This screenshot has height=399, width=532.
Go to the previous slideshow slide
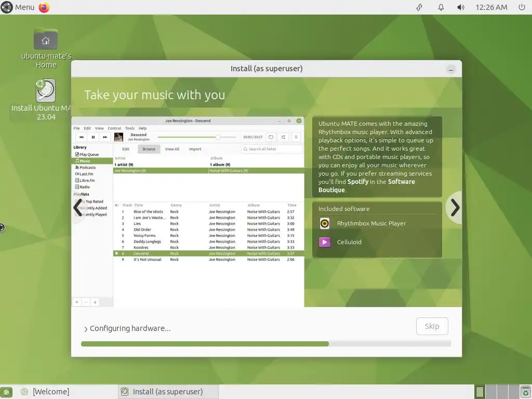78,208
